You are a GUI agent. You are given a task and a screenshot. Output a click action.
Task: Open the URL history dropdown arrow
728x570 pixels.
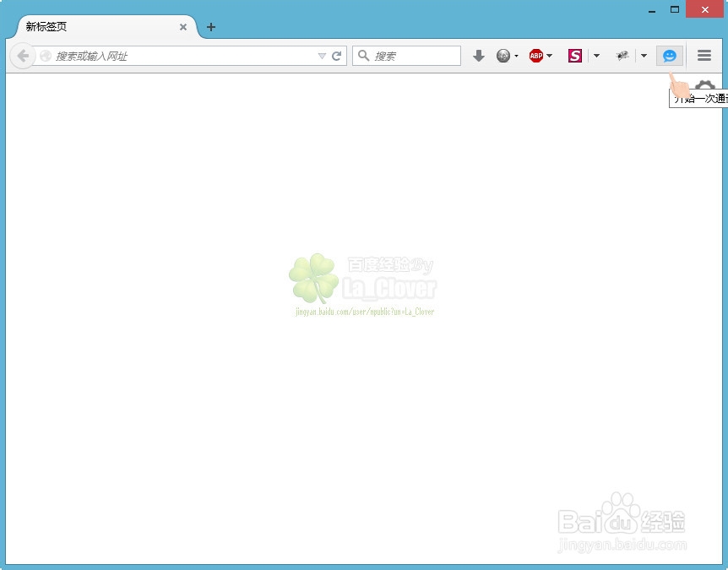322,57
